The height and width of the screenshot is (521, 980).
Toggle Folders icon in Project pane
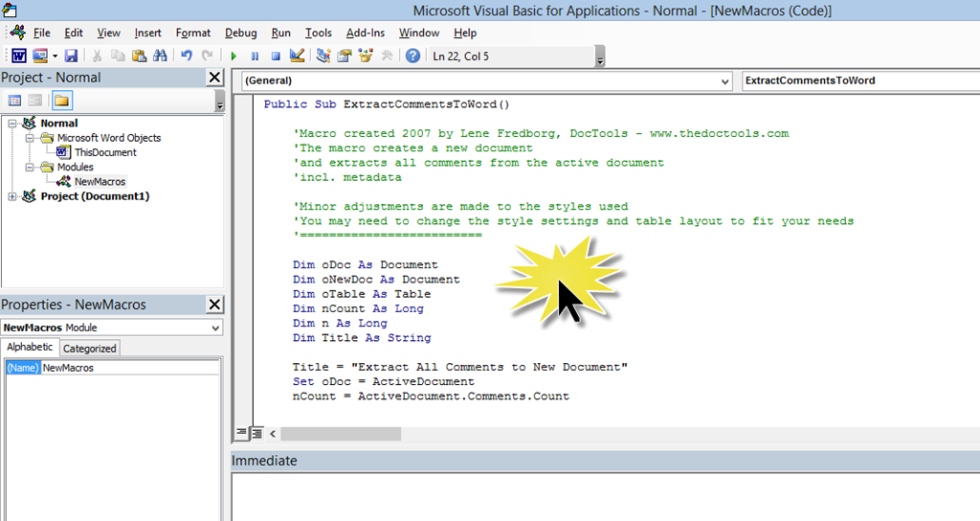pyautogui.click(x=62, y=101)
